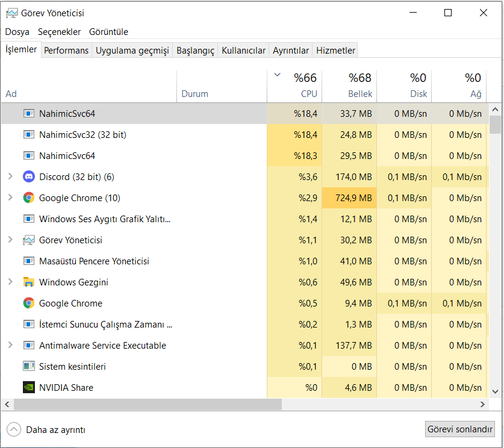Image resolution: width=504 pixels, height=448 pixels.
Task: Click the Antimalware Service Executable icon
Action: click(x=28, y=346)
